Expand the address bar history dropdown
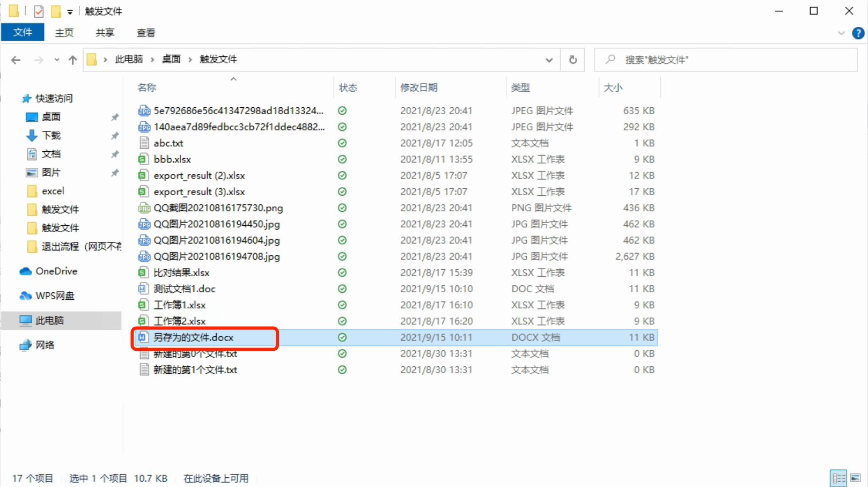The width and height of the screenshot is (868, 487). [x=549, y=60]
